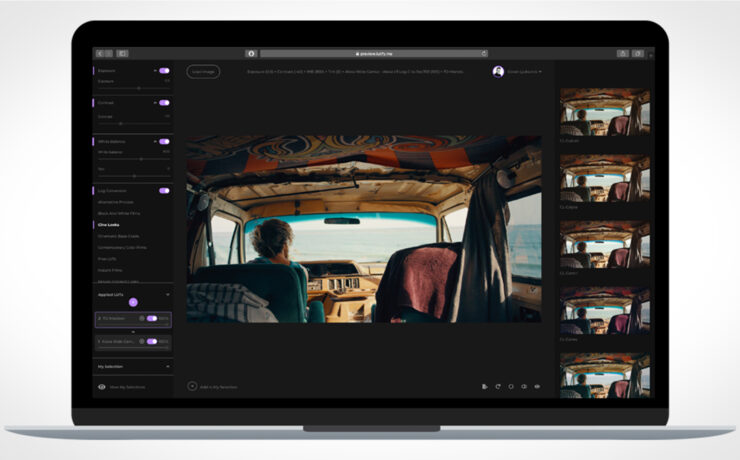This screenshot has height=460, width=740.
Task: Turn off the Log Conversion switch
Action: [x=164, y=191]
